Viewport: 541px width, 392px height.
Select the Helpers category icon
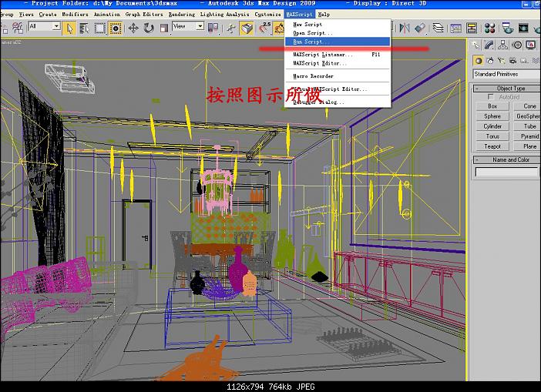point(524,61)
